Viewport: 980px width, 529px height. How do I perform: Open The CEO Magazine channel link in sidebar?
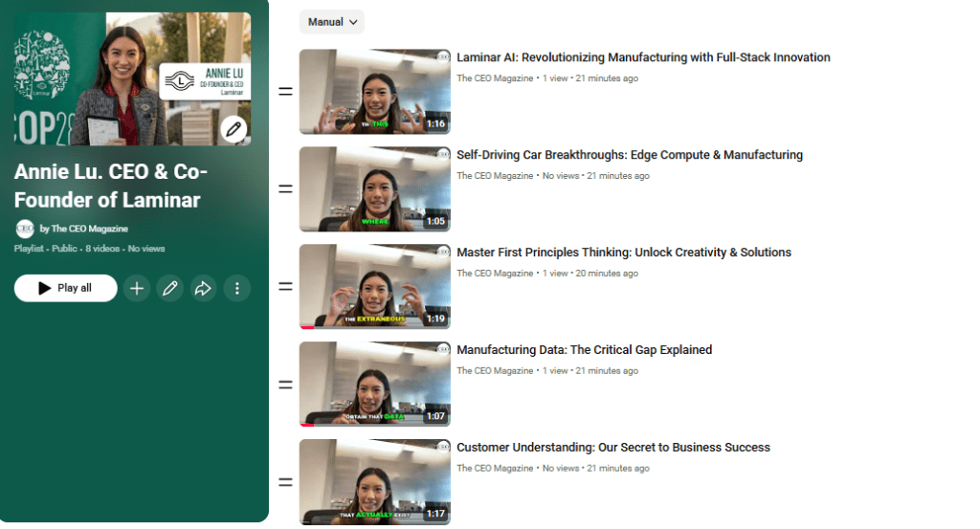[x=89, y=229]
